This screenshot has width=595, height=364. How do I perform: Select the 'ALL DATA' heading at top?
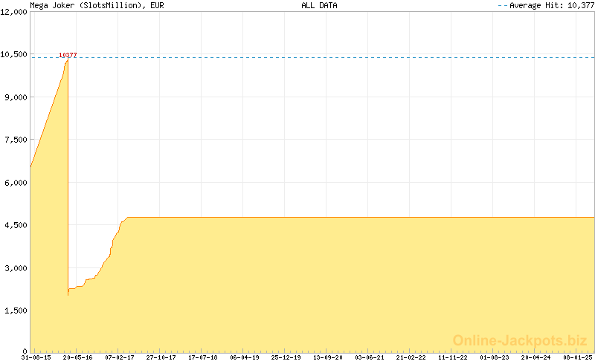coord(319,5)
